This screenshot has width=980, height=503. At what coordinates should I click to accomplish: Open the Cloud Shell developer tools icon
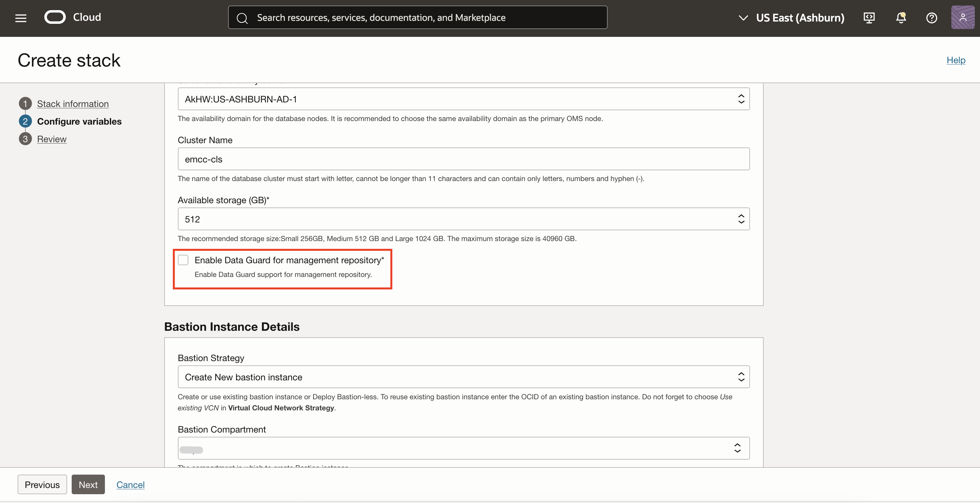(x=869, y=18)
